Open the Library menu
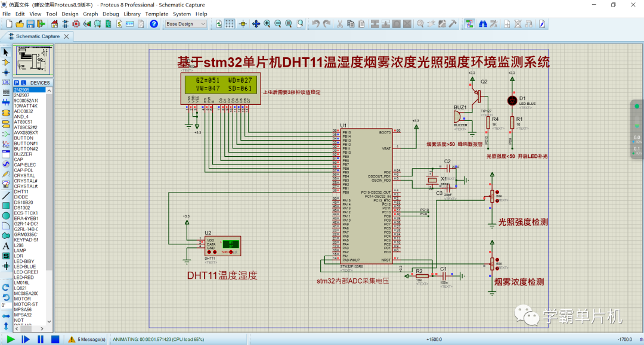 pos(132,14)
